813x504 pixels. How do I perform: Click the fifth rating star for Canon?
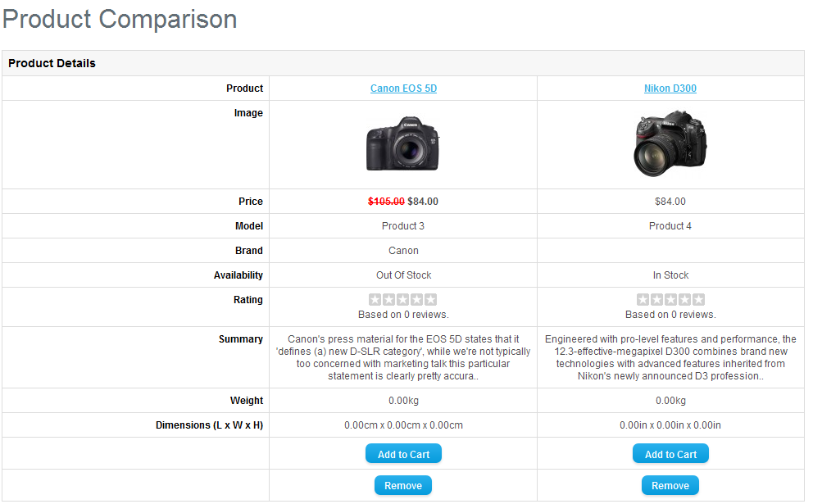click(431, 300)
